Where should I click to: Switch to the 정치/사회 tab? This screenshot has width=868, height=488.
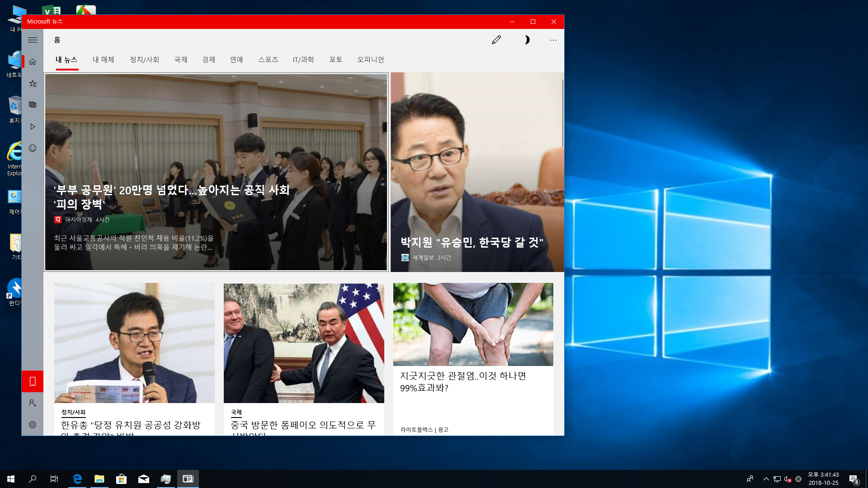point(144,60)
